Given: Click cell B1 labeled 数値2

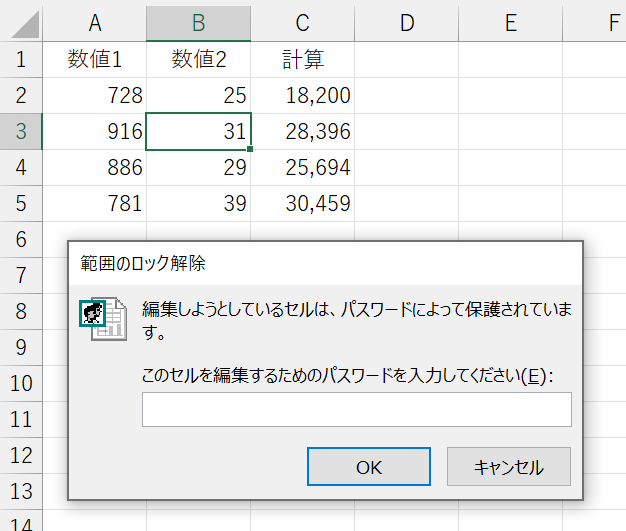Looking at the screenshot, I should 198,59.
